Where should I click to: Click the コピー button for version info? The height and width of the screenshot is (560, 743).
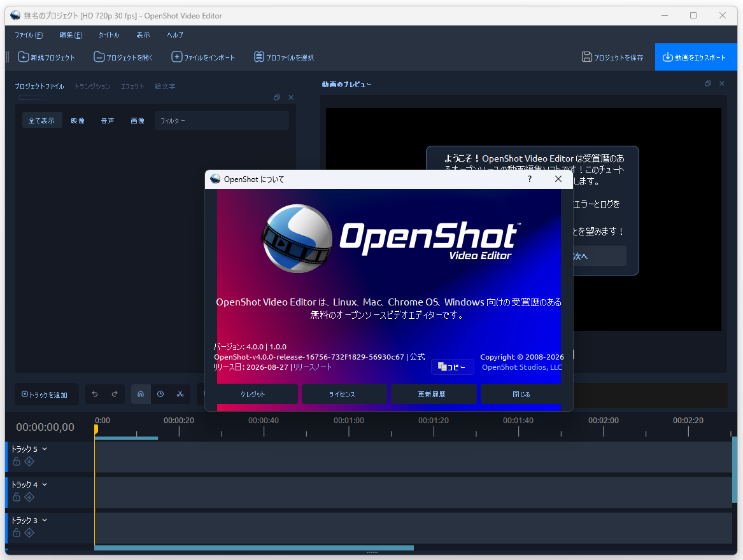tap(452, 367)
